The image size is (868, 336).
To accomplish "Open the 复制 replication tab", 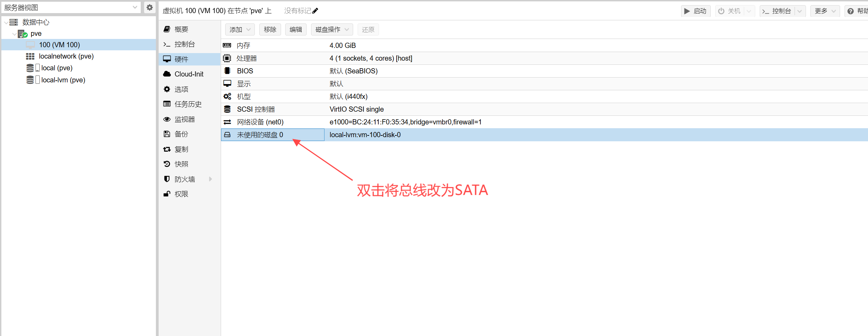I will (189, 149).
